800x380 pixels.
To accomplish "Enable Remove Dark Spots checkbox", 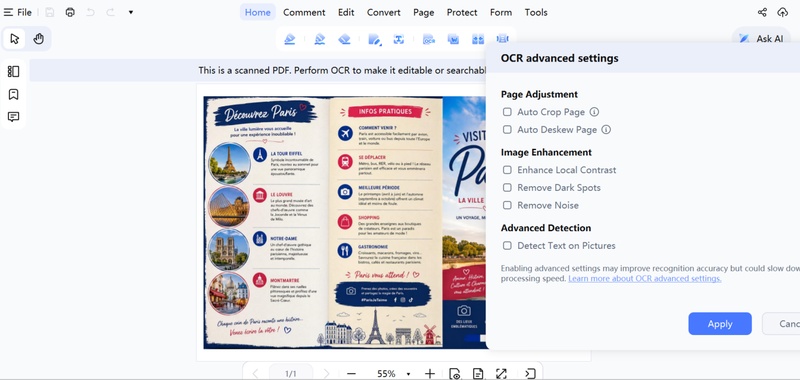I will point(507,188).
